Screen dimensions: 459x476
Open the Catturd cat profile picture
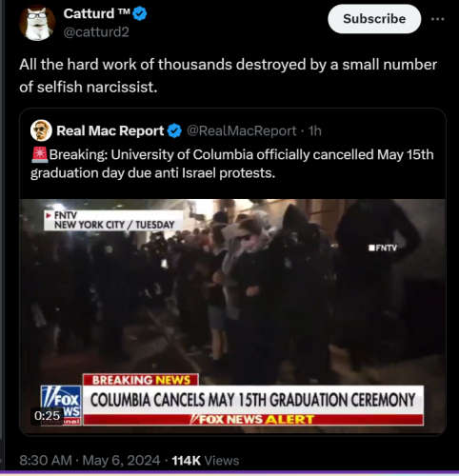click(x=37, y=23)
